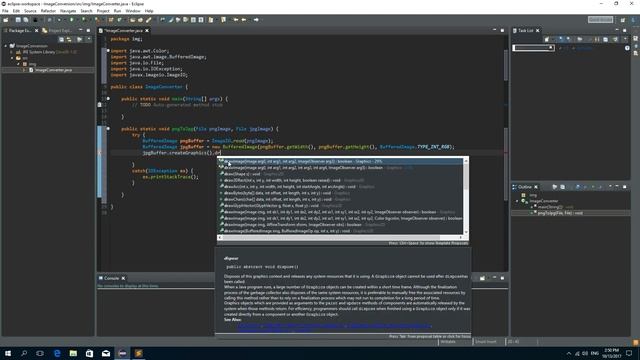
Task: Go Forward using the right arrow toolbar icon
Action: pyautogui.click(x=256, y=20)
